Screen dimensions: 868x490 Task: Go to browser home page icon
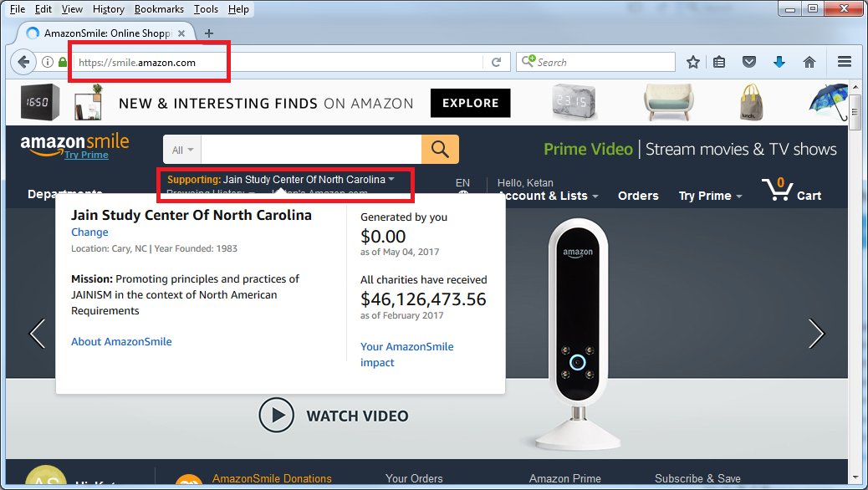tap(809, 62)
